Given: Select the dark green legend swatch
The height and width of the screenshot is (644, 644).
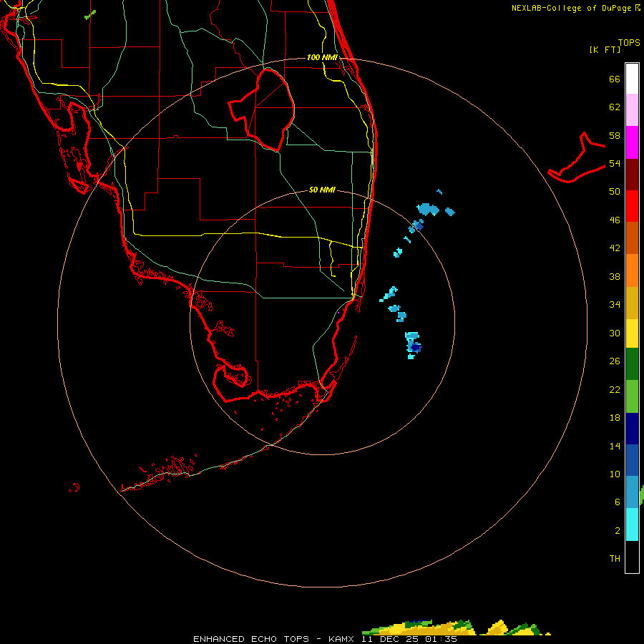Looking at the screenshot, I should [x=632, y=364].
